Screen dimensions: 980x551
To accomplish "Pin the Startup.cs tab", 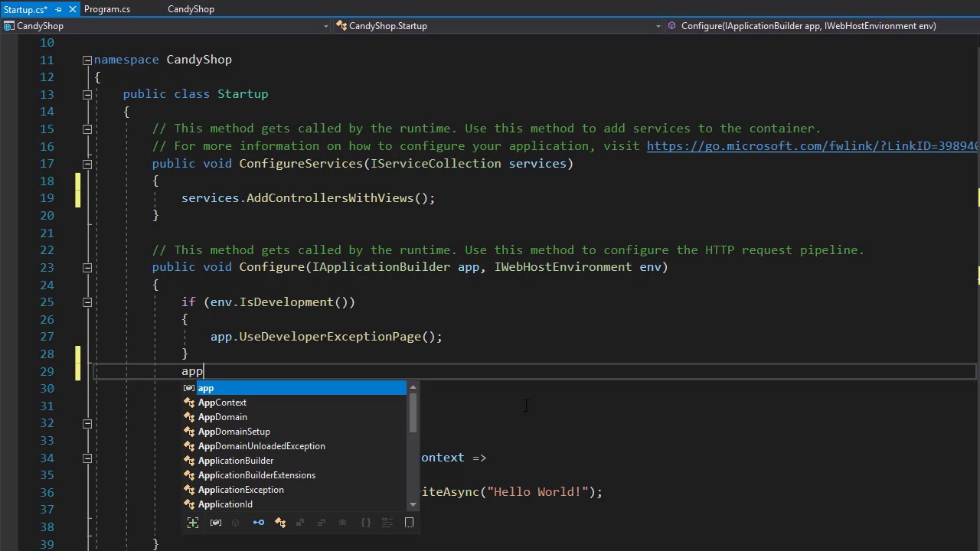I will pyautogui.click(x=59, y=9).
